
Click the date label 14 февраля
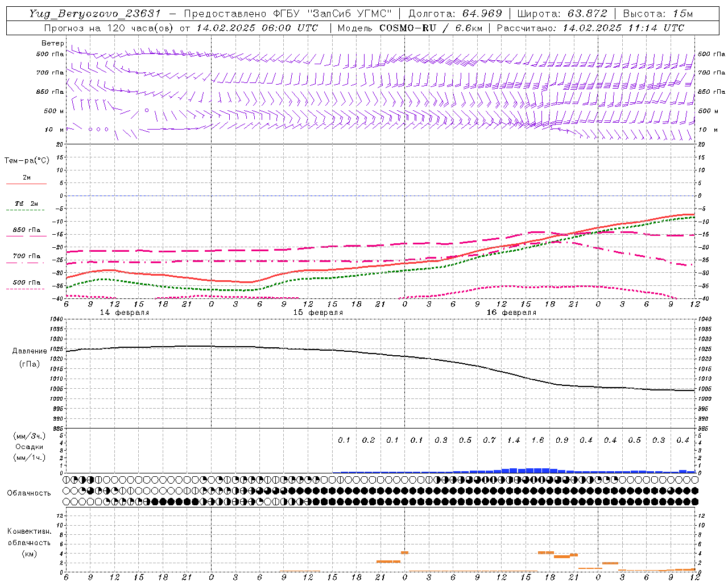click(x=125, y=313)
